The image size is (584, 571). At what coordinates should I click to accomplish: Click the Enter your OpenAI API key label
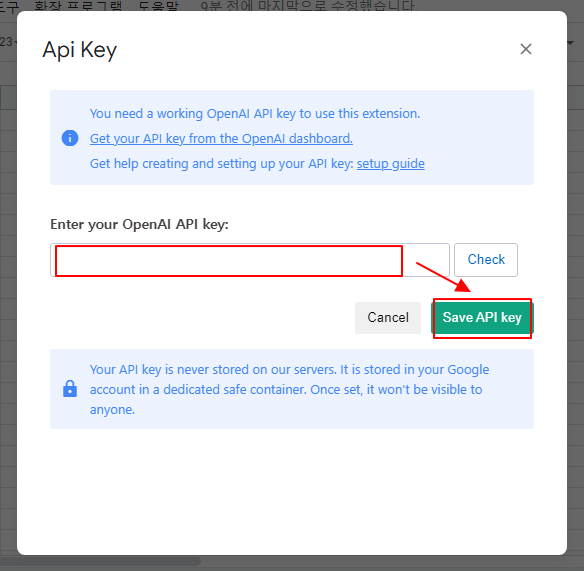point(139,224)
